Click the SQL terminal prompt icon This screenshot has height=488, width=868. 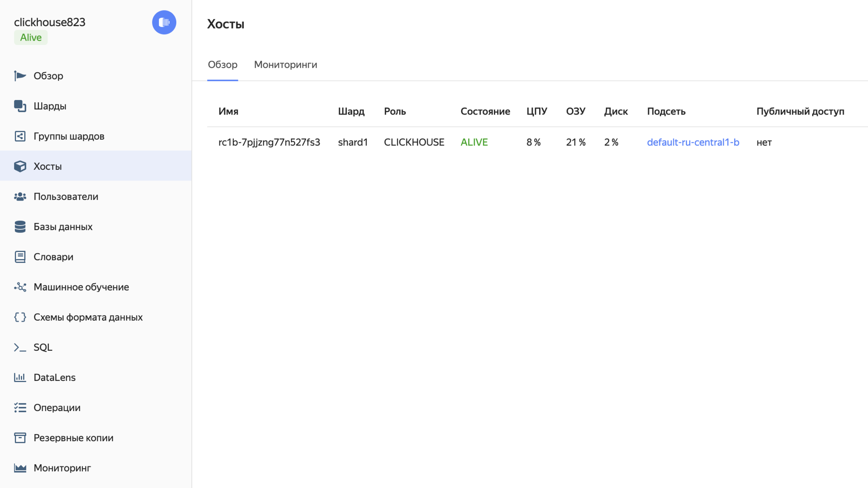20,347
